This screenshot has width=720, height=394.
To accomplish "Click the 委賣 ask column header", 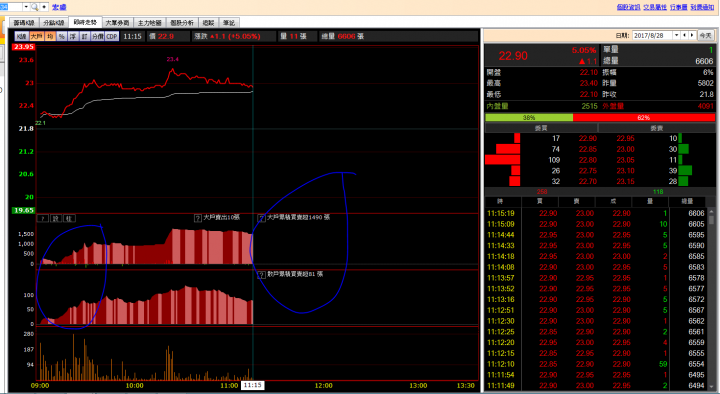I will 657,128.
